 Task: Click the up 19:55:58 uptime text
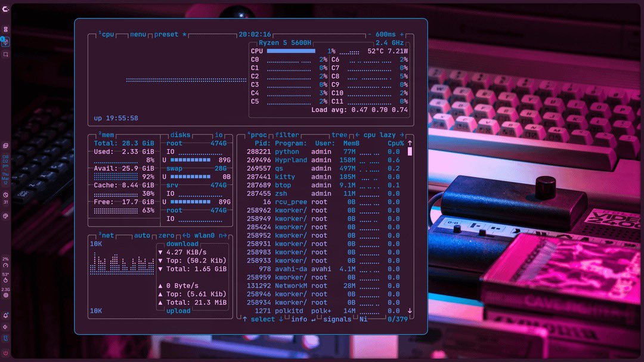[x=116, y=118]
